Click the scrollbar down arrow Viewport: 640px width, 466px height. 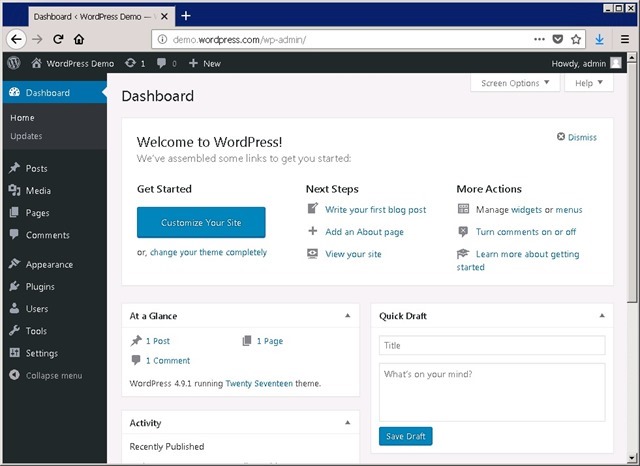click(x=632, y=457)
